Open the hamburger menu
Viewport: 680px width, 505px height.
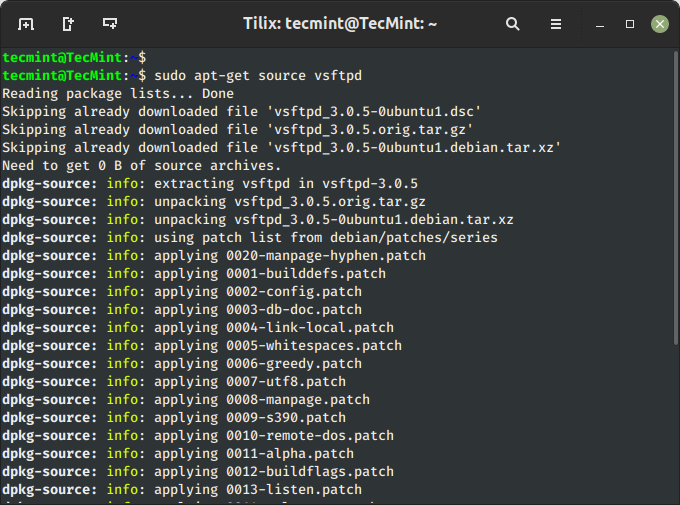pyautogui.click(x=556, y=24)
